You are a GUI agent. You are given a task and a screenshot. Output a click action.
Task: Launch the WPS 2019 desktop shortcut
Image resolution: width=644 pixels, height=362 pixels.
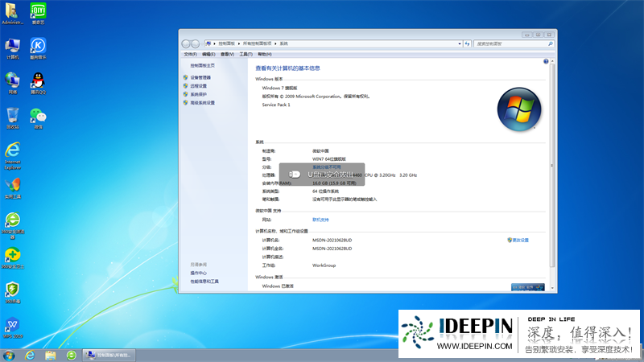pos(13,327)
